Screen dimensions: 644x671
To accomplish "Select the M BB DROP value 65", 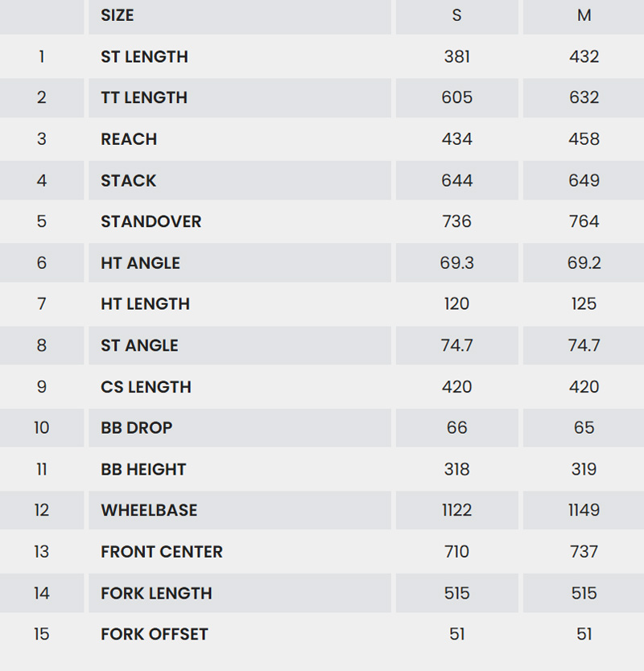I will 584,428.
